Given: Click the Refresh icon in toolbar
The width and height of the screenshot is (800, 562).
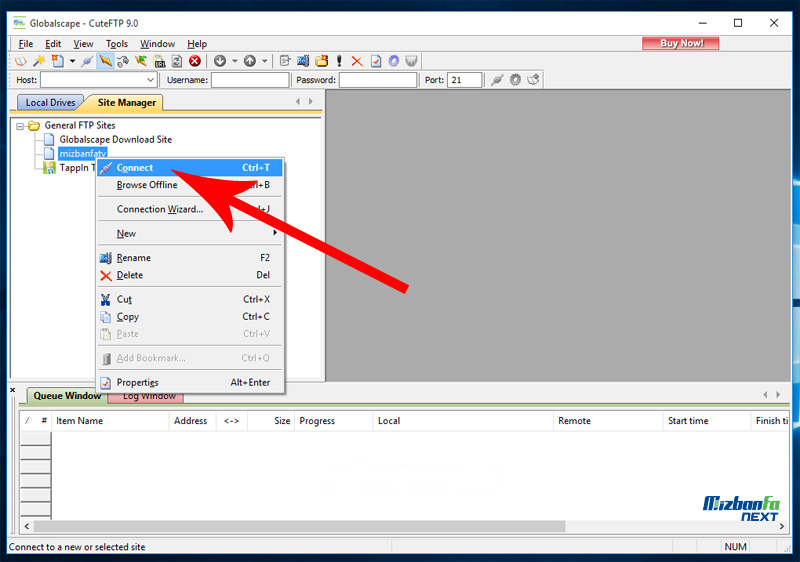Looking at the screenshot, I should tap(177, 61).
